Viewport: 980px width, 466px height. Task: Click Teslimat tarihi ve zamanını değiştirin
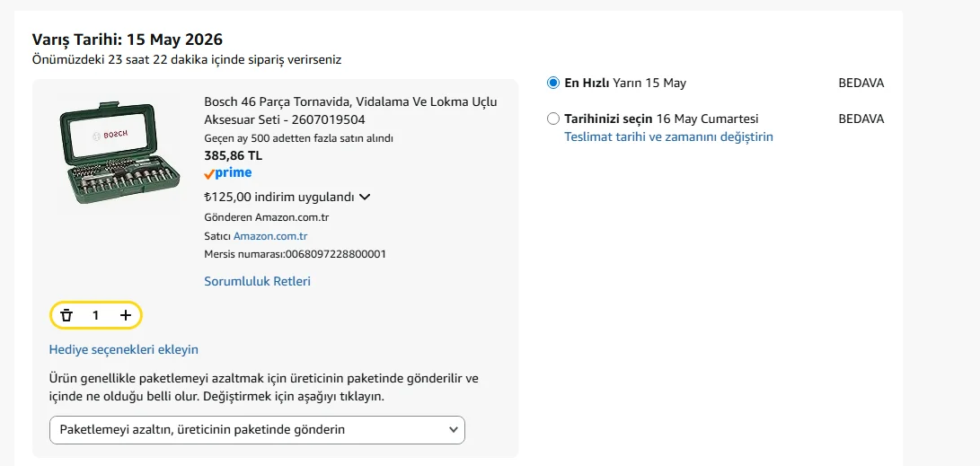click(x=668, y=136)
